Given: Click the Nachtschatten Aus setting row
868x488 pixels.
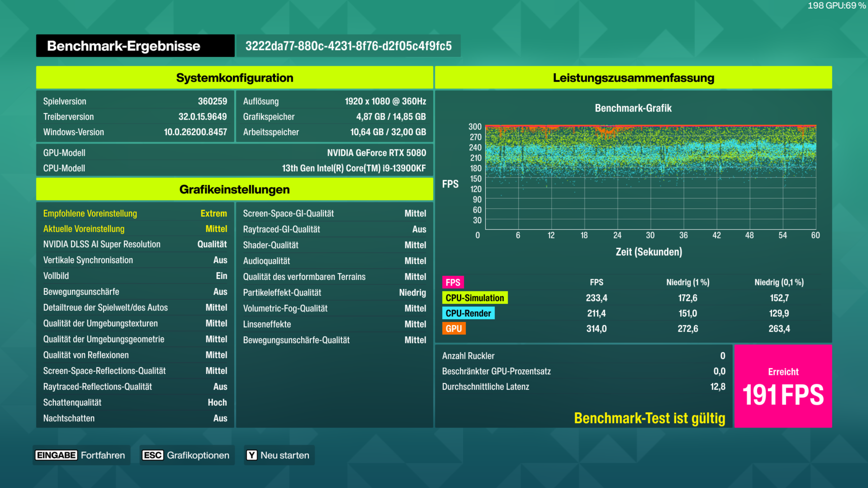Looking at the screenshot, I should click(x=135, y=418).
